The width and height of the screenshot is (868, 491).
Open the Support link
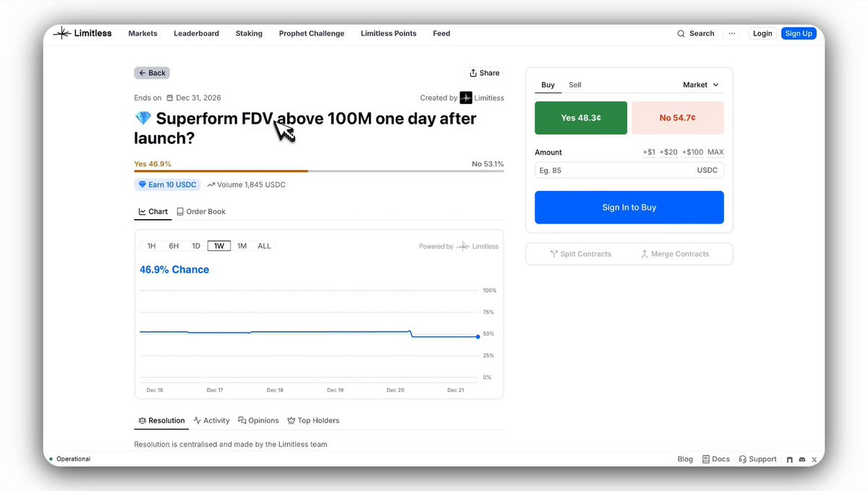(757, 459)
